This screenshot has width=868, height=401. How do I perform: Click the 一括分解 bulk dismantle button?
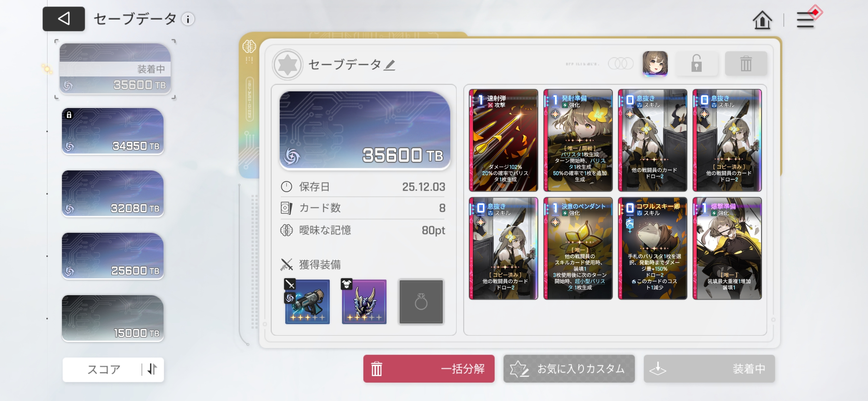pyautogui.click(x=429, y=369)
